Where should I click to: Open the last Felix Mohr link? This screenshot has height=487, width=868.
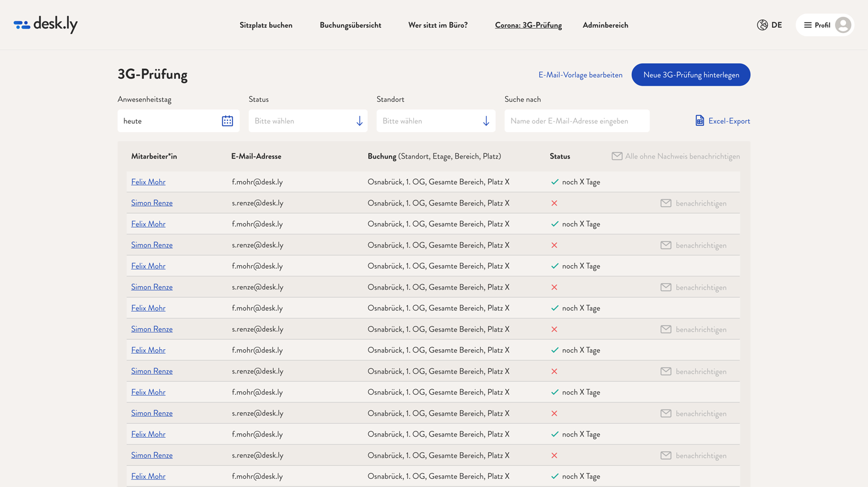(148, 476)
